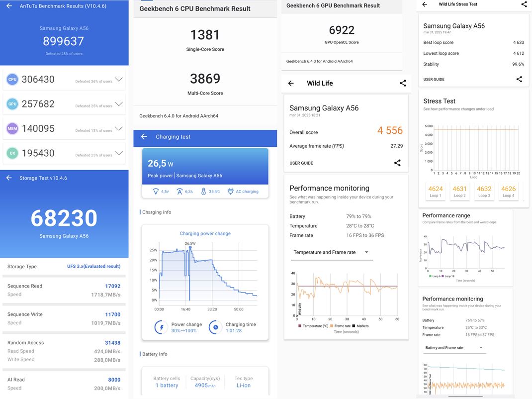The width and height of the screenshot is (532, 399).
Task: Go back from Charging test screen
Action: pyautogui.click(x=144, y=136)
